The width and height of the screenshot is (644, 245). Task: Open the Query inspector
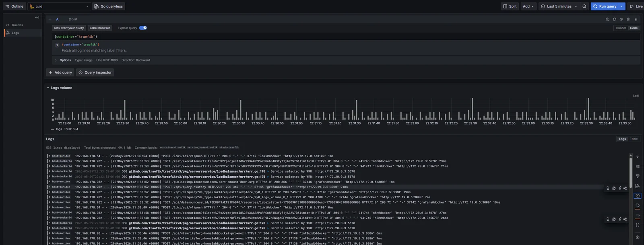95,72
